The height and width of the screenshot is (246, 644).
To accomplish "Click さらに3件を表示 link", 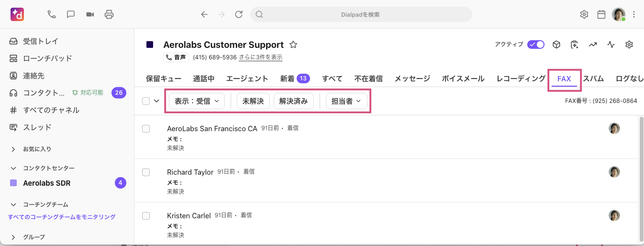I will (x=260, y=57).
